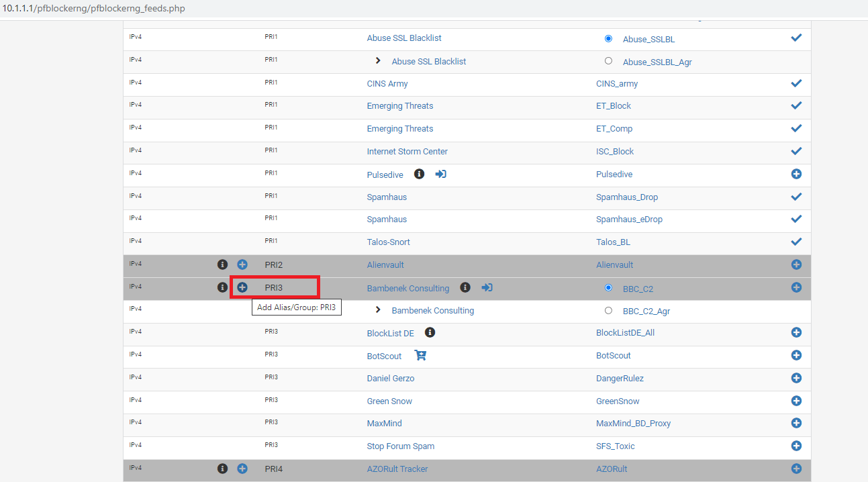Click the browser address bar URL
The image size is (868, 482).
(x=94, y=9)
